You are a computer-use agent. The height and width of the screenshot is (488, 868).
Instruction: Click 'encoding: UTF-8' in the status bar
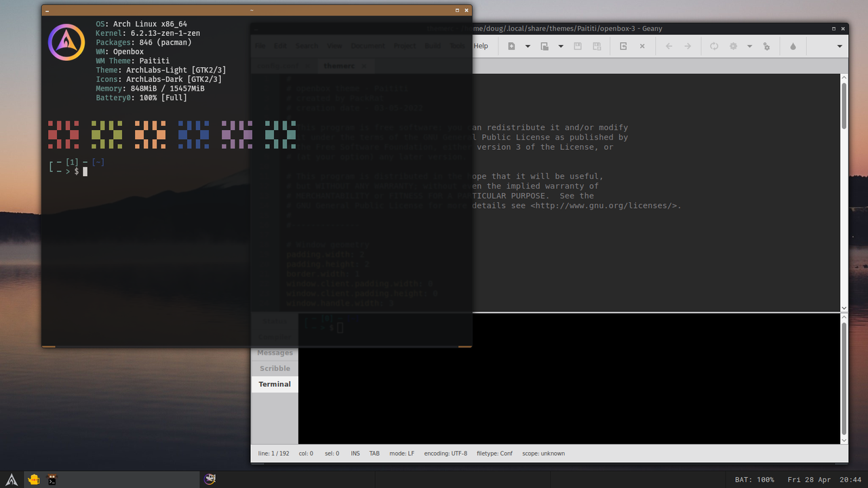(446, 453)
